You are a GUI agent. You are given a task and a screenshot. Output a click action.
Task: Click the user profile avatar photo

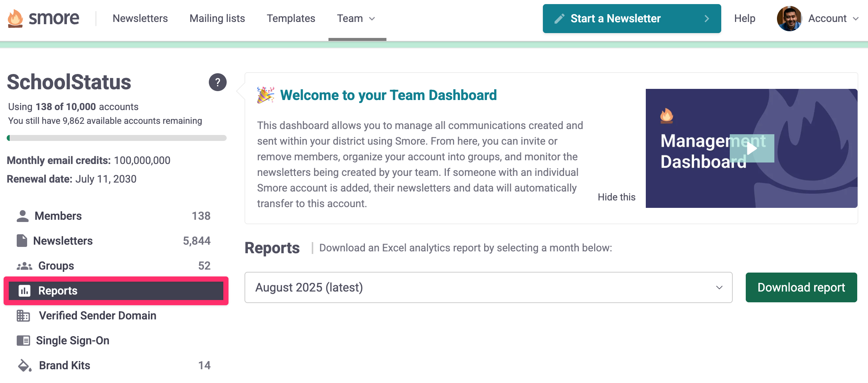789,19
